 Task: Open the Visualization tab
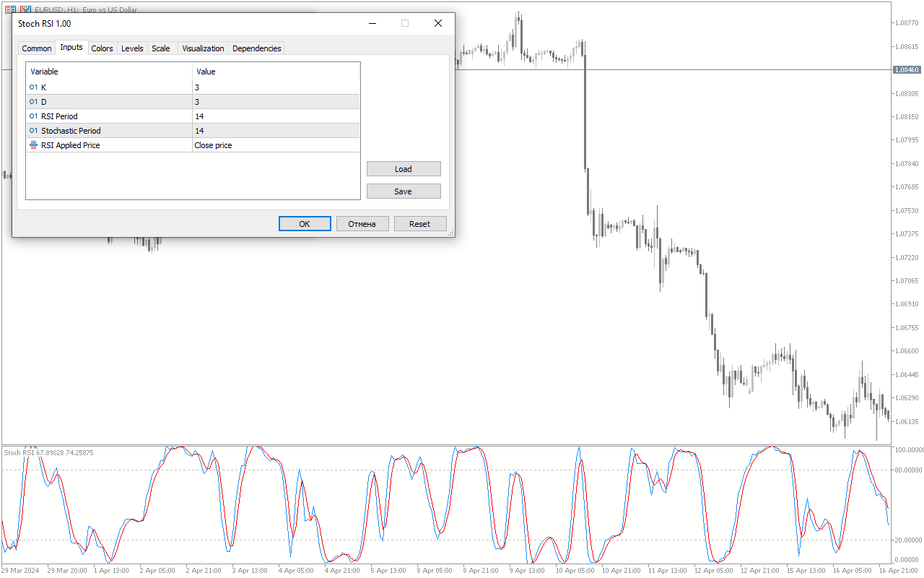pyautogui.click(x=203, y=48)
